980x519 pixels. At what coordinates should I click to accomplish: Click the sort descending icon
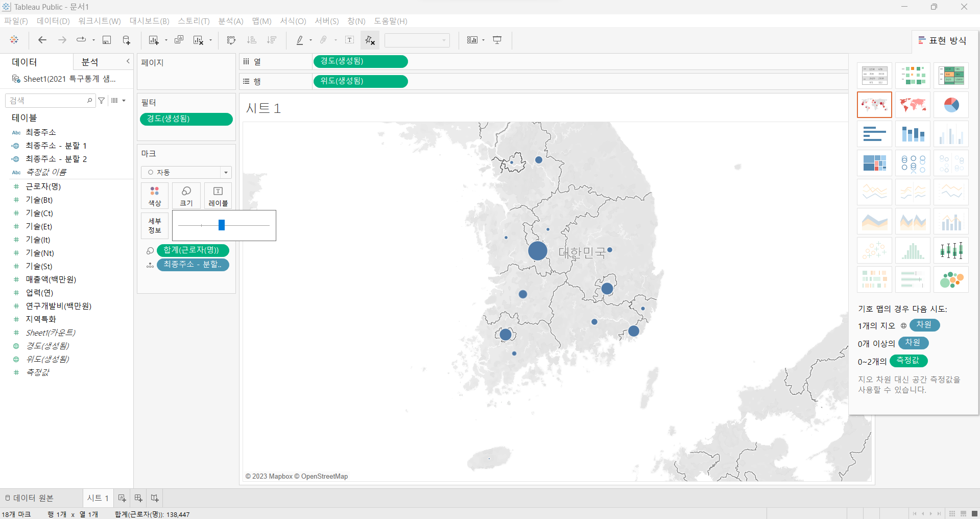[x=272, y=40]
